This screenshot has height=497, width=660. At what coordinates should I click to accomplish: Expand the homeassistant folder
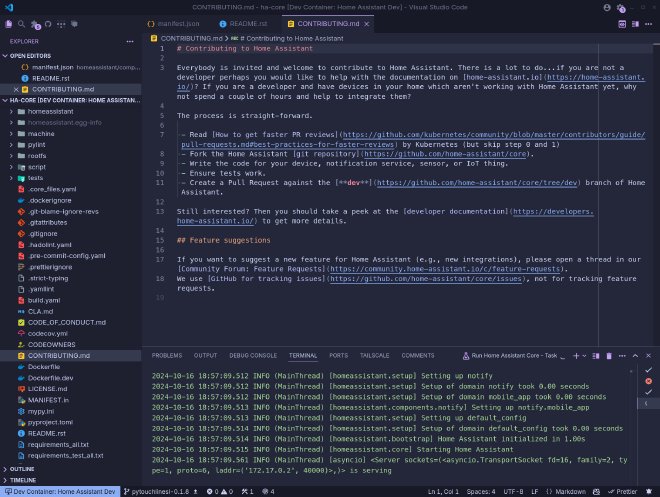51,112
